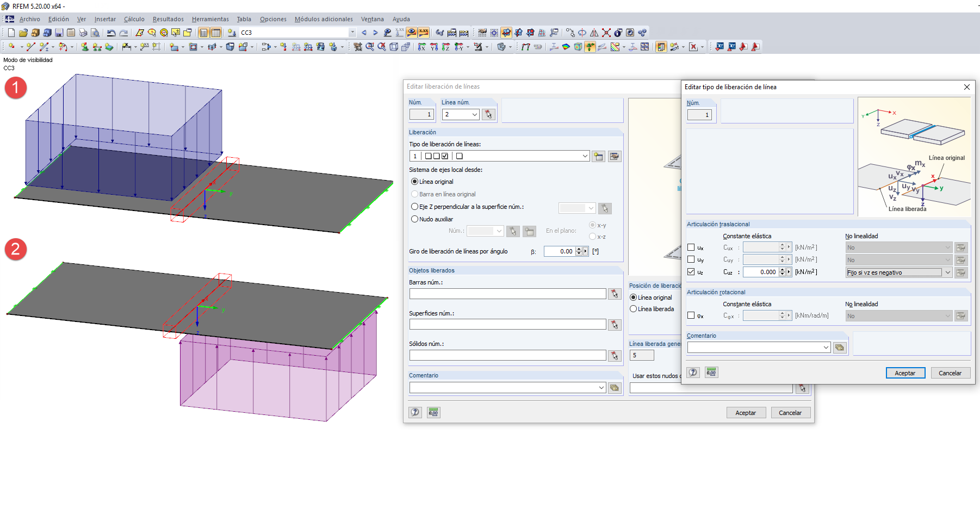The height and width of the screenshot is (508, 980).
Task: Open the Edición menu
Action: (59, 19)
